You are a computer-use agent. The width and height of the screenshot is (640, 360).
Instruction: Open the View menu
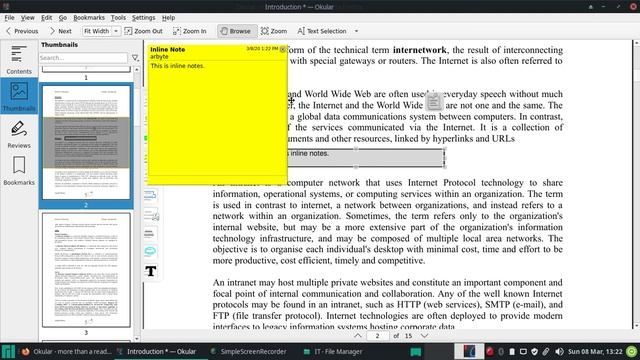pyautogui.click(x=28, y=18)
